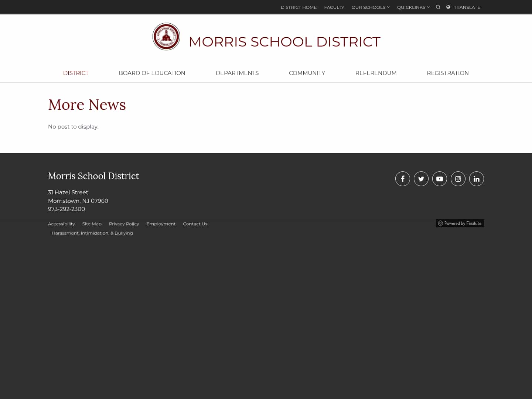The image size is (532, 399).
Task: Click the Instagram icon
Action: coord(458,179)
